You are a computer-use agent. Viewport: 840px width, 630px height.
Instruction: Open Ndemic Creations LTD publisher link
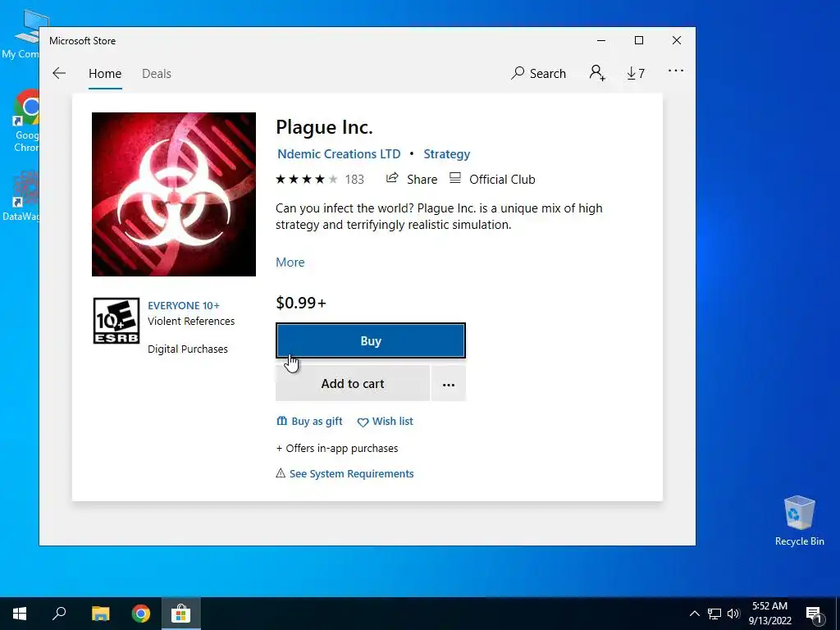tap(339, 153)
